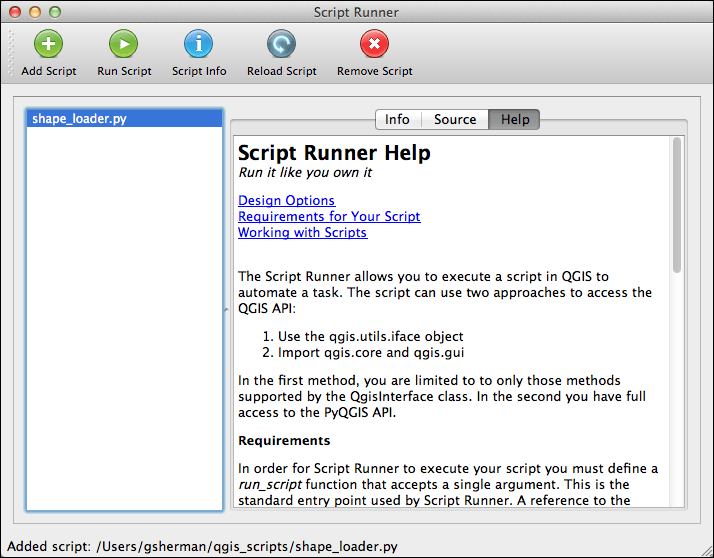Close the window with the red button

[15, 12]
